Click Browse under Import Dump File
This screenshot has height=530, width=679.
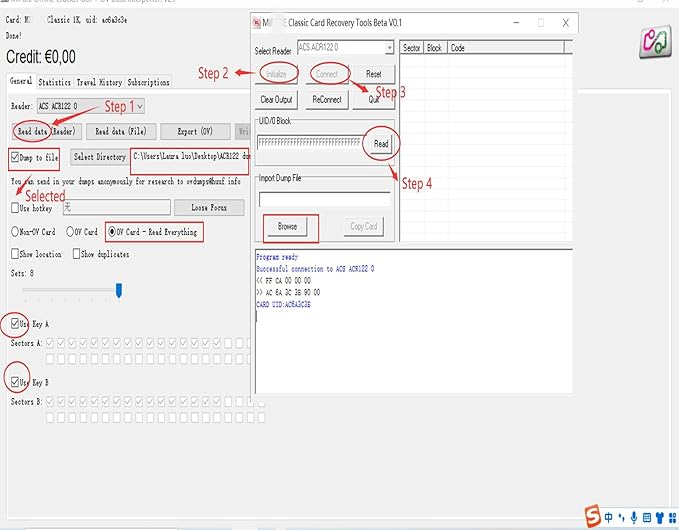coord(287,226)
